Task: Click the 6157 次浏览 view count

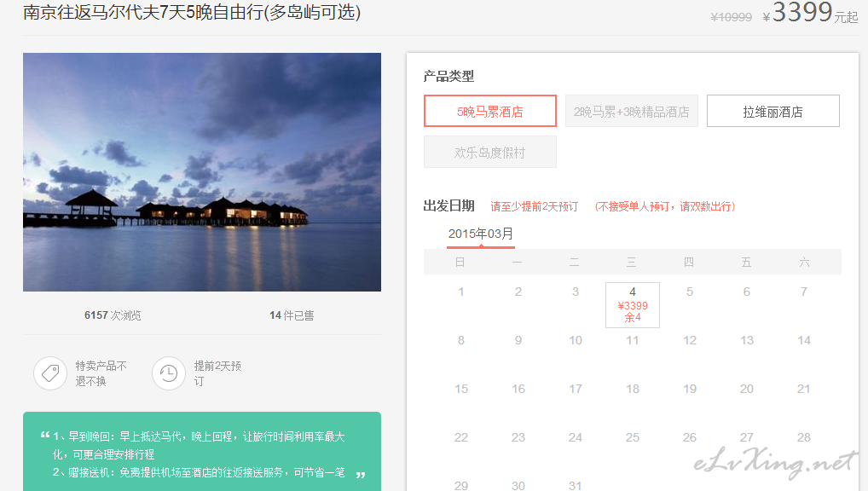Action: (x=113, y=315)
